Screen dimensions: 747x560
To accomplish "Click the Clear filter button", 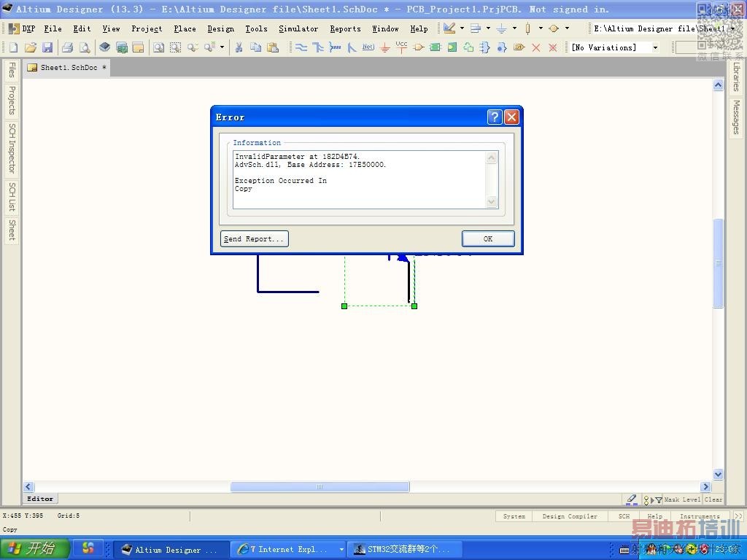I will coord(713,499).
